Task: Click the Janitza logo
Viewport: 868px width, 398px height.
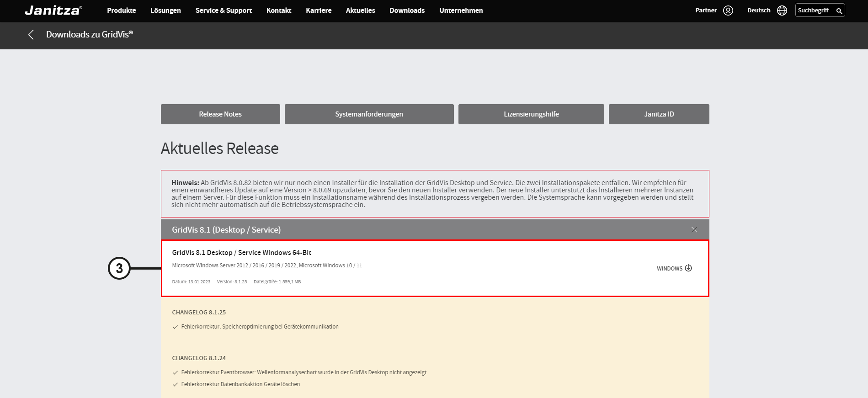Action: click(x=53, y=11)
